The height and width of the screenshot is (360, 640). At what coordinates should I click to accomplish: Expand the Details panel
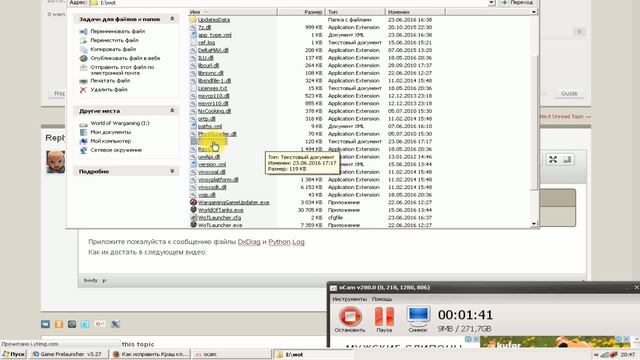tap(172, 171)
